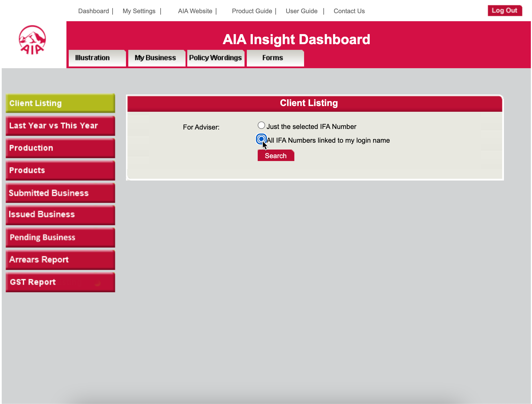View the Arrears Report
532x404 pixels.
coord(60,260)
